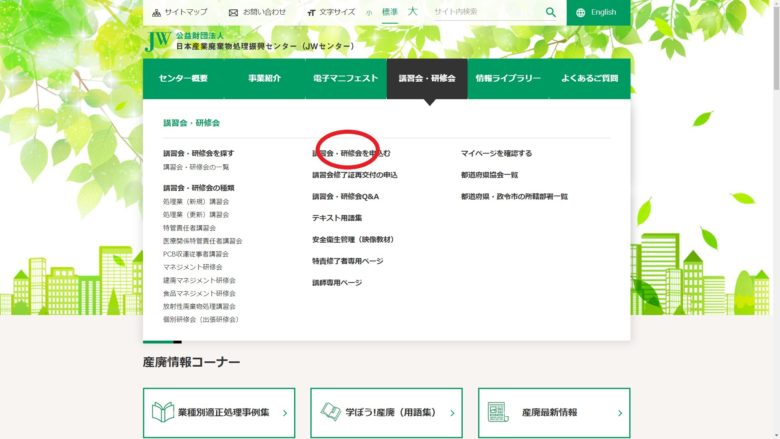
Task: Open 講習会修了証再交付の申込 link
Action: pyautogui.click(x=354, y=175)
